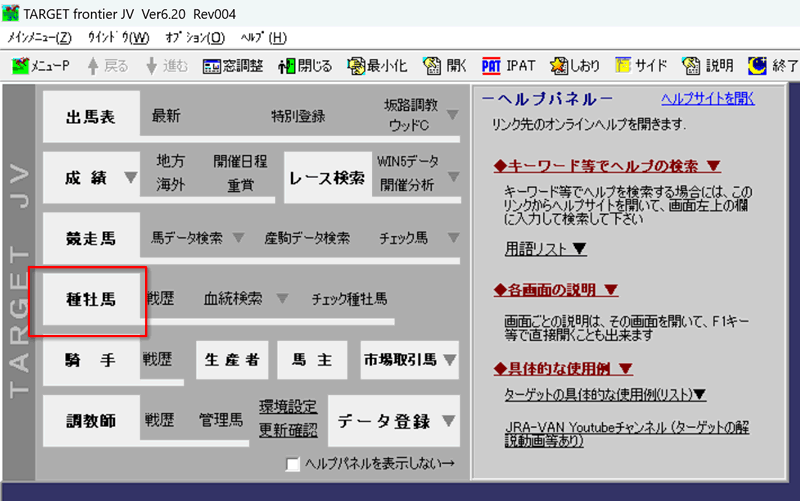The image size is (800, 501).
Task: Select 管理馬 under 調教師
Action: [x=221, y=420]
